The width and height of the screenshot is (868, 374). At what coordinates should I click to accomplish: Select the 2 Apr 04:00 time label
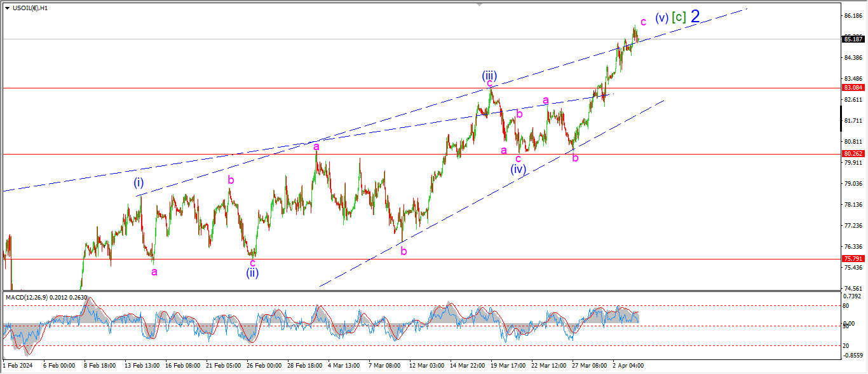628,366
